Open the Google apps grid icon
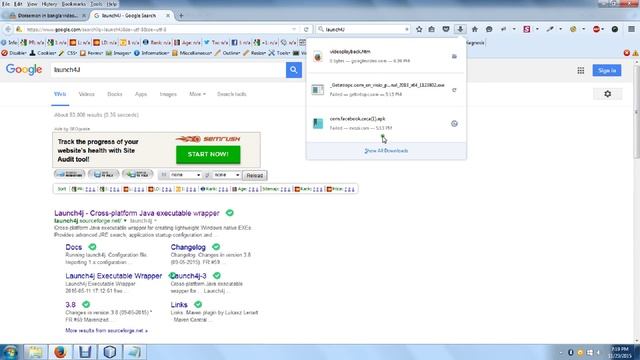 [x=580, y=71]
